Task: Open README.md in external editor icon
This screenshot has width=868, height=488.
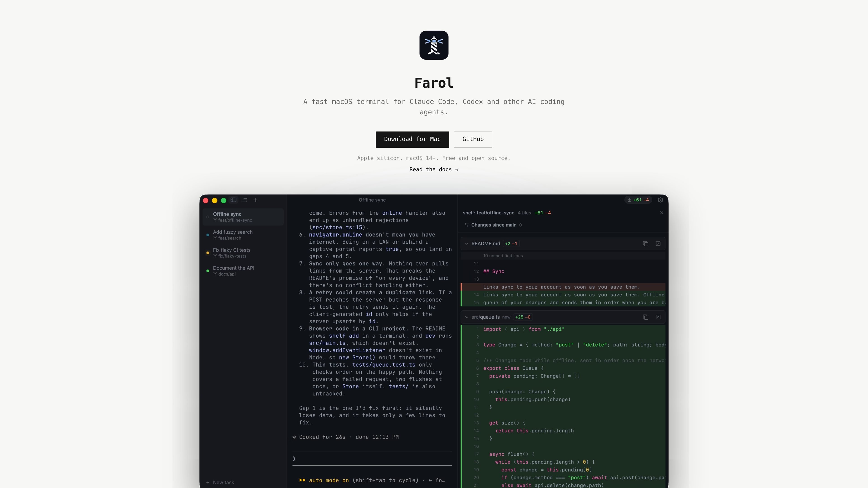Action: click(x=658, y=244)
